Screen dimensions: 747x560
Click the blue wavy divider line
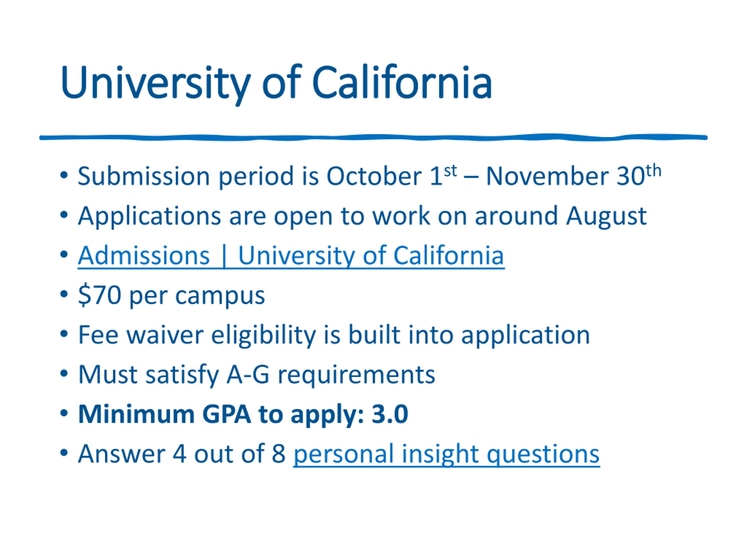373,137
